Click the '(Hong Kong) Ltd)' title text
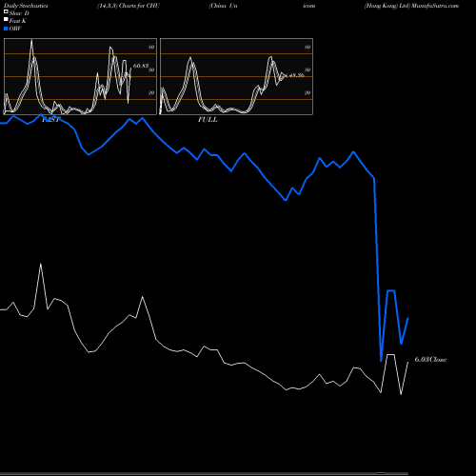 pos(387,6)
